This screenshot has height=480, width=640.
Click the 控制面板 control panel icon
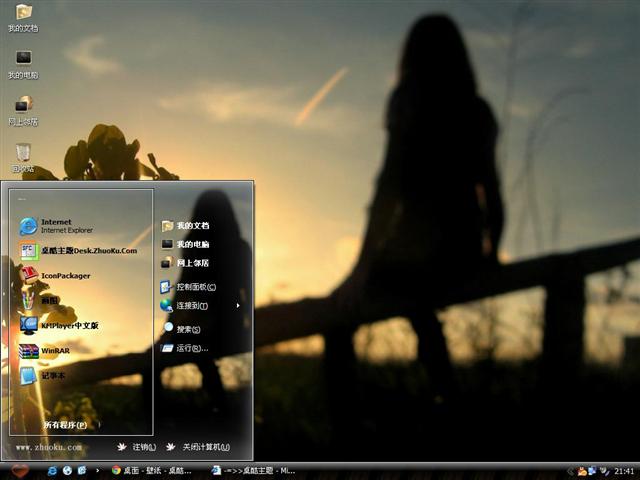(x=166, y=287)
